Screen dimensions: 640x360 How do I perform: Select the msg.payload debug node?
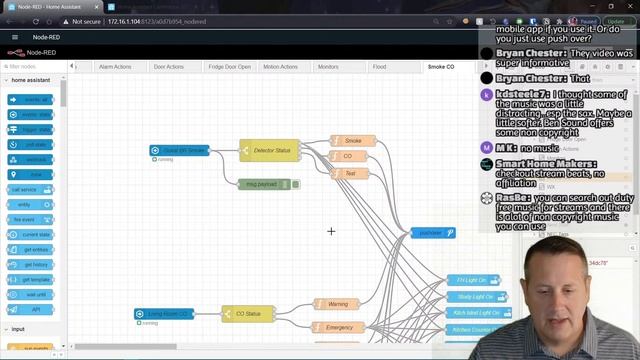coord(264,184)
